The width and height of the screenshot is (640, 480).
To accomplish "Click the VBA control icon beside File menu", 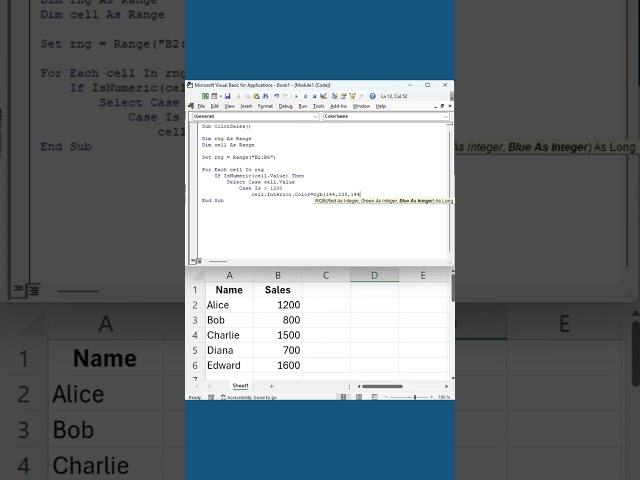I will coord(191,106).
